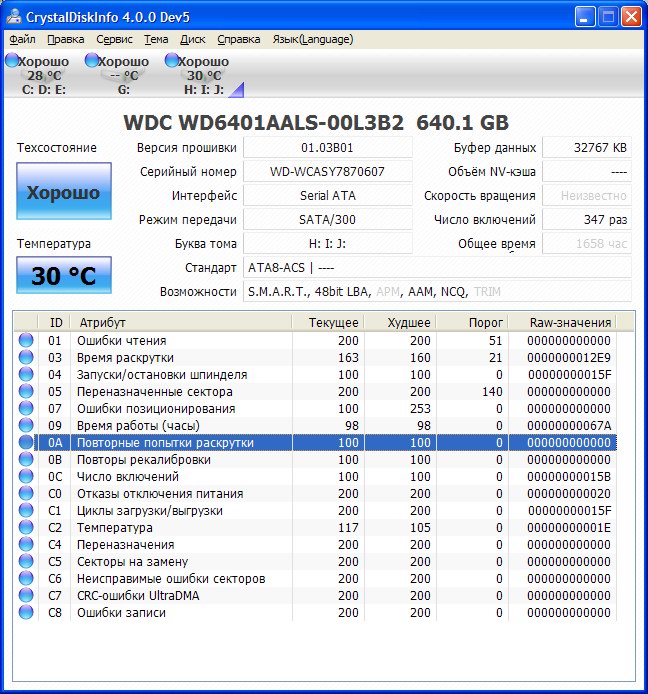Click the Атрибут column header

pyautogui.click(x=181, y=322)
